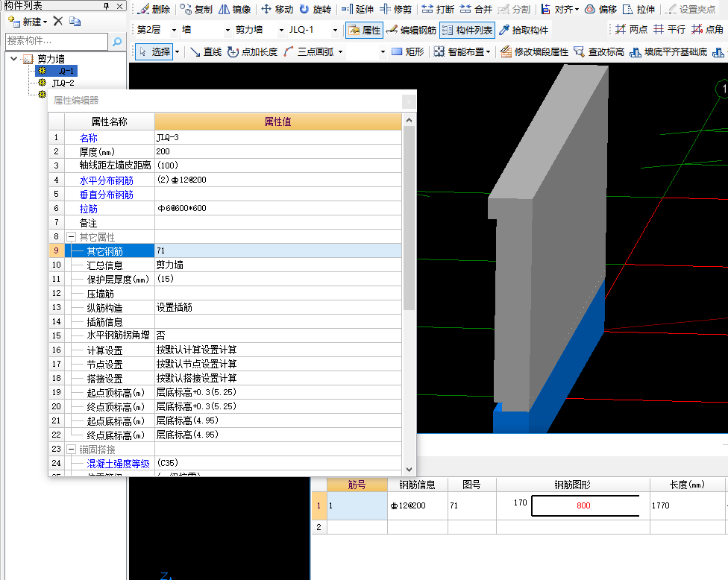Click red 800 rebar dimension value
This screenshot has height=580, width=728.
click(x=583, y=505)
